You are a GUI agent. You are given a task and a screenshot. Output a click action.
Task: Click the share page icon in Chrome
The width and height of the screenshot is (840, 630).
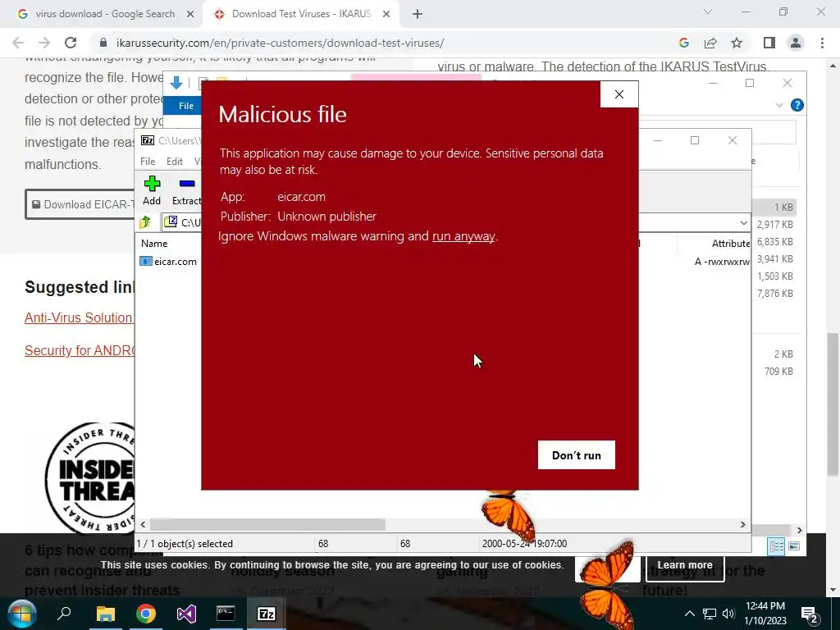point(710,43)
